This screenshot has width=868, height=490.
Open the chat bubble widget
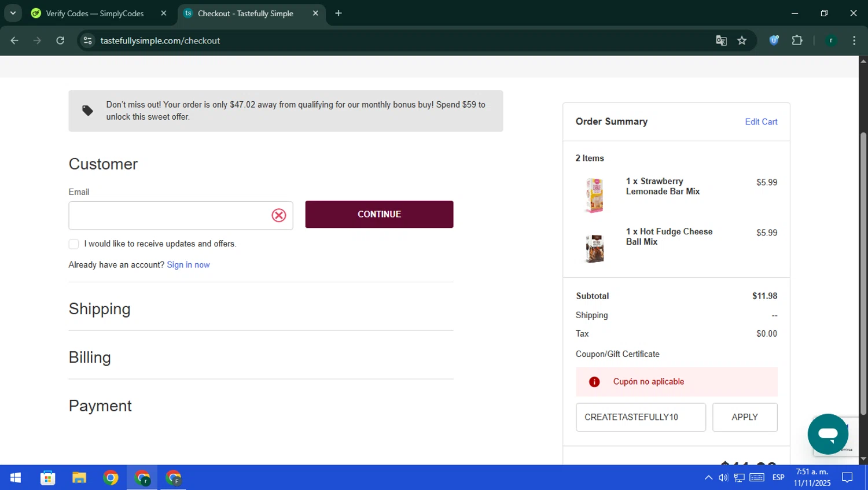(828, 434)
